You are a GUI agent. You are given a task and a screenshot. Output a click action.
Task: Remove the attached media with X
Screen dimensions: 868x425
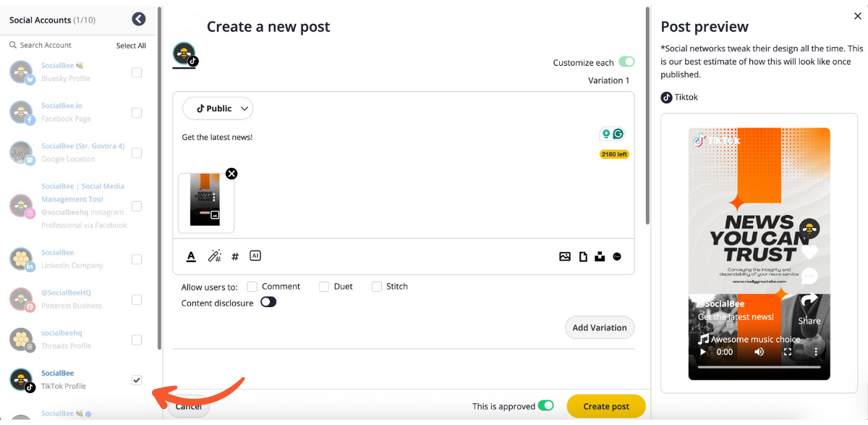231,174
